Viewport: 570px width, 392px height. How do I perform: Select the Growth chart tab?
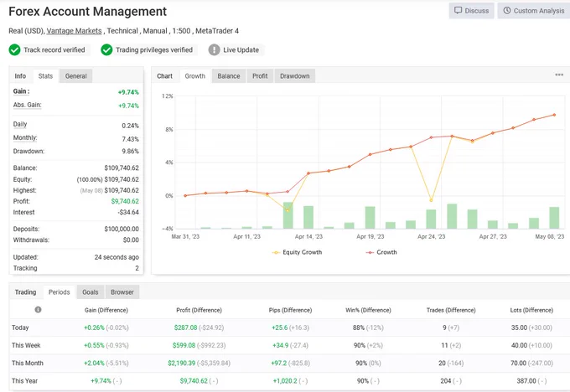click(x=195, y=76)
